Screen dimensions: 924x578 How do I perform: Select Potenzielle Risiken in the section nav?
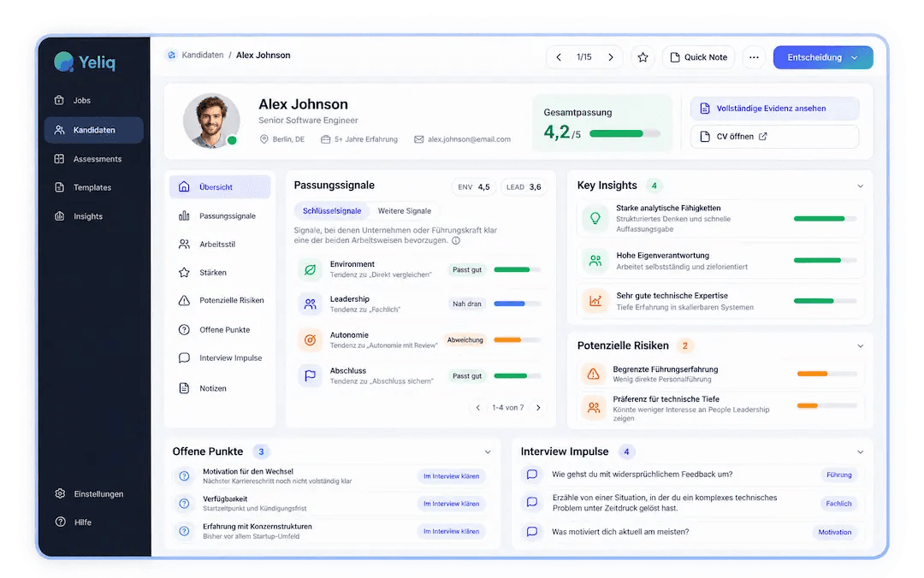pyautogui.click(x=220, y=300)
